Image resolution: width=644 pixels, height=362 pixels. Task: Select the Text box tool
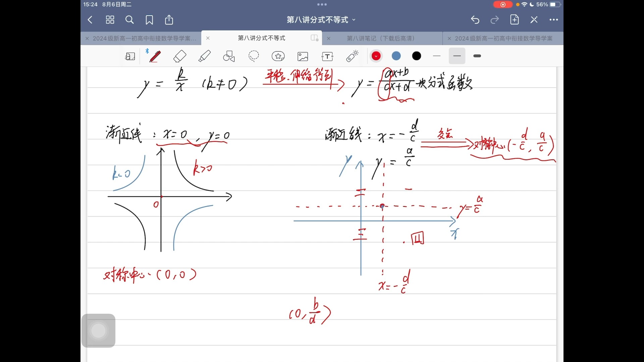(327, 56)
